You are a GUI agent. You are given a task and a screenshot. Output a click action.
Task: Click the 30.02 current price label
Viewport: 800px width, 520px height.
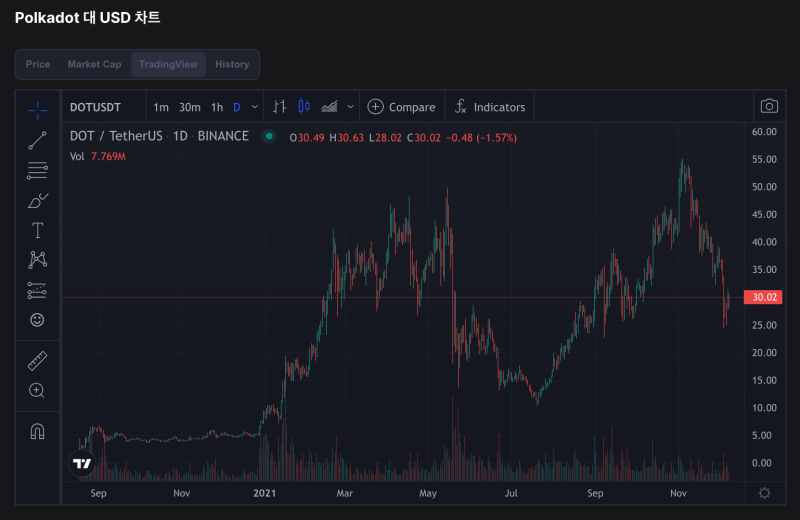click(763, 297)
